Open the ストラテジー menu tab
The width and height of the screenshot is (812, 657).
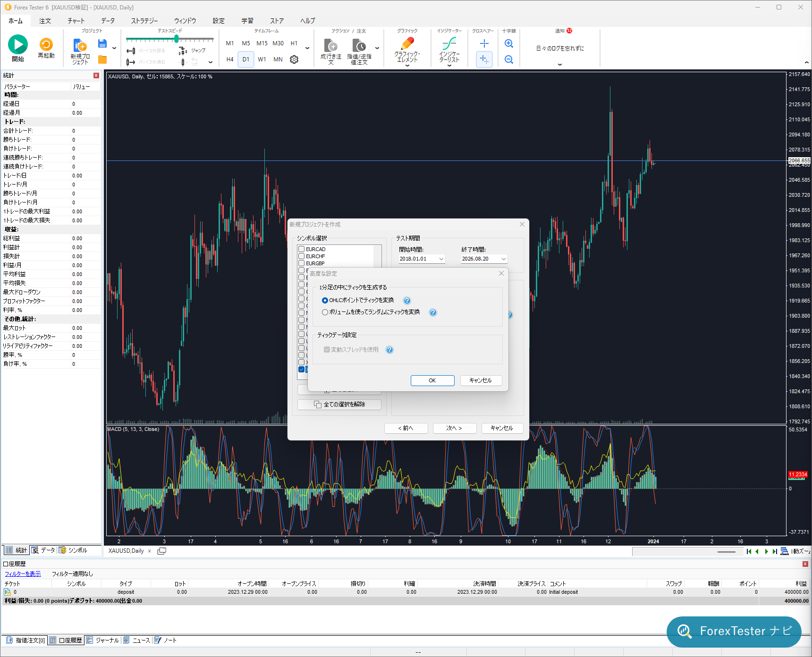point(144,21)
